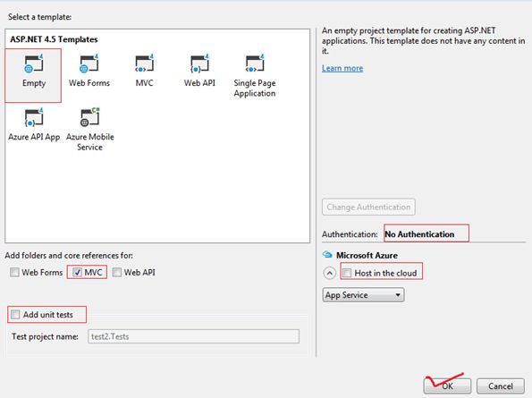Click the Change Authentication button
532x398 pixels.
coord(368,207)
